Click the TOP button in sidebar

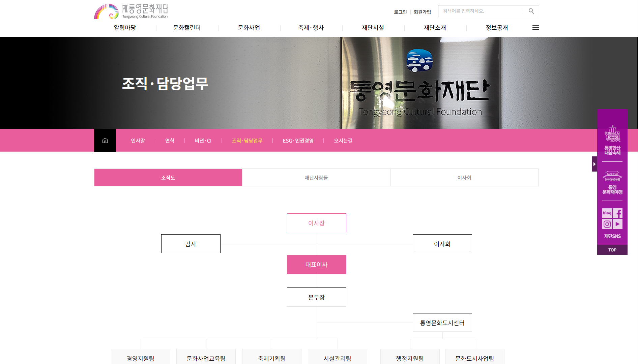pyautogui.click(x=612, y=250)
